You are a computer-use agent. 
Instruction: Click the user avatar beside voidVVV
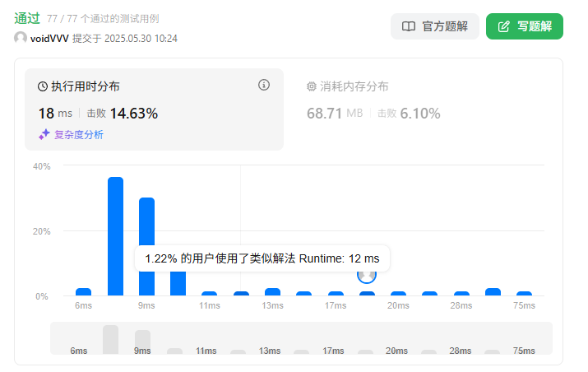click(x=21, y=38)
